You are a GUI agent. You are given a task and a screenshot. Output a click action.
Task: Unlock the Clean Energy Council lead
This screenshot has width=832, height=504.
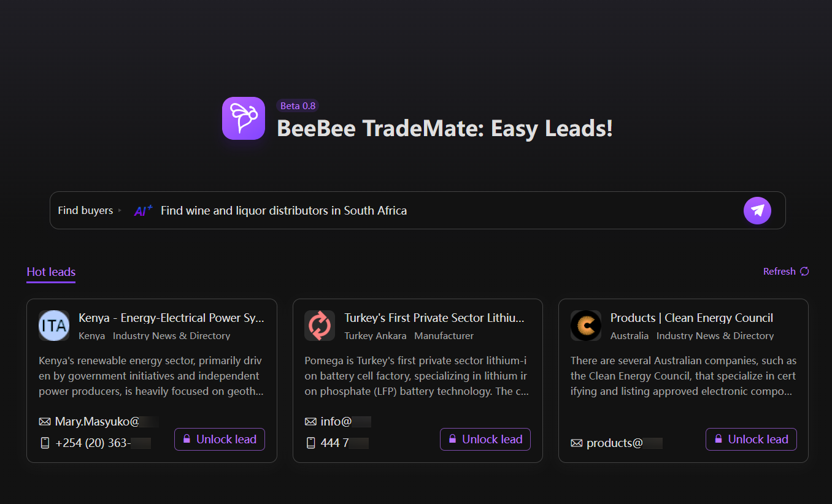tap(751, 439)
